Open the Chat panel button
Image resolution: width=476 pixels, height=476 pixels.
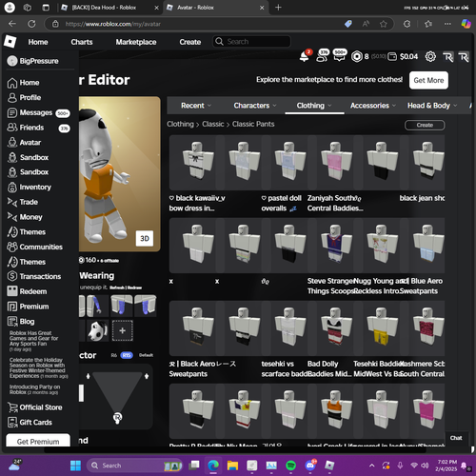456,438
